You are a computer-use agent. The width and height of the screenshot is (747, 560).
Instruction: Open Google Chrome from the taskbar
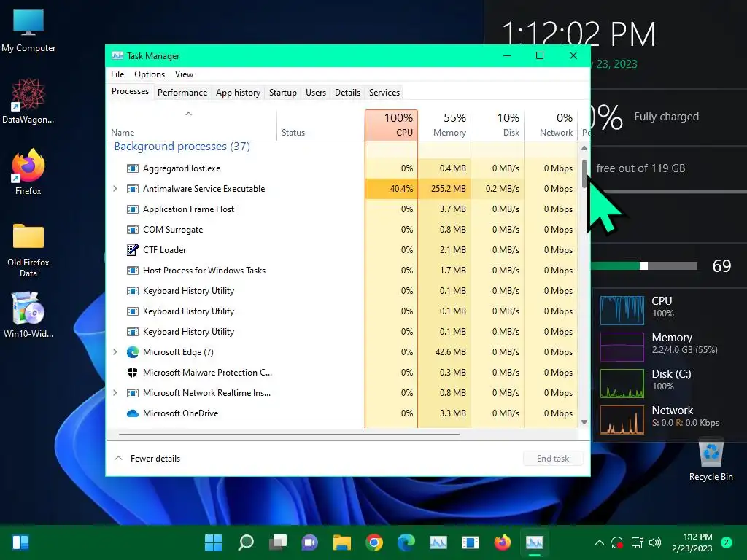374,542
